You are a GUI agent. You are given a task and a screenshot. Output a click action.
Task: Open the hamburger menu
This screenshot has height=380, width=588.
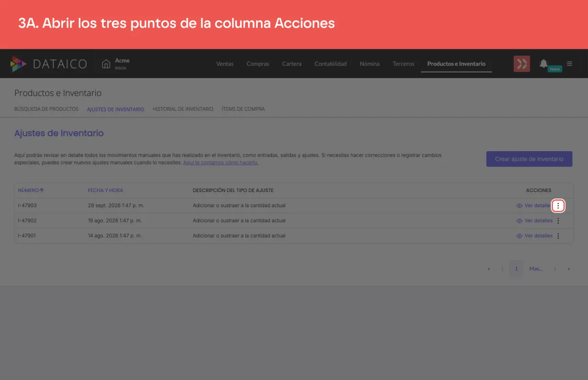pos(570,64)
